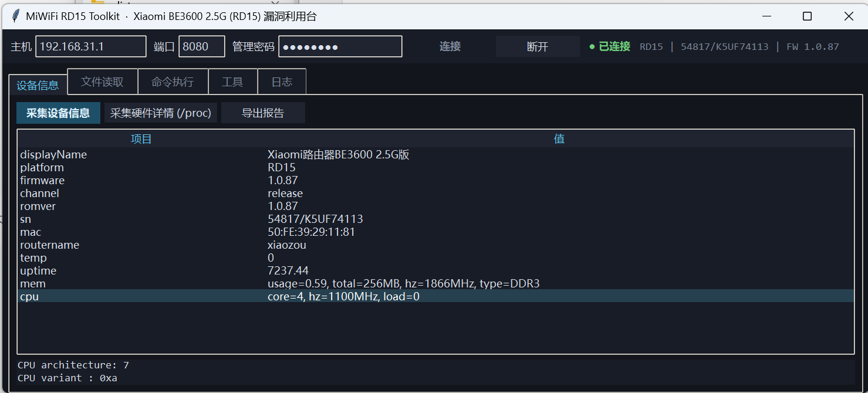
Task: Select the mem row
Action: [436, 284]
